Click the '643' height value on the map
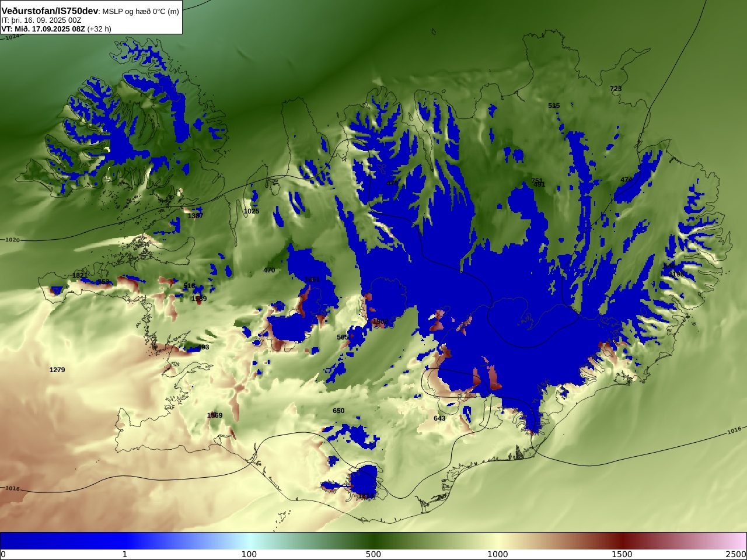Viewport: 747px width, 560px height. tap(439, 418)
